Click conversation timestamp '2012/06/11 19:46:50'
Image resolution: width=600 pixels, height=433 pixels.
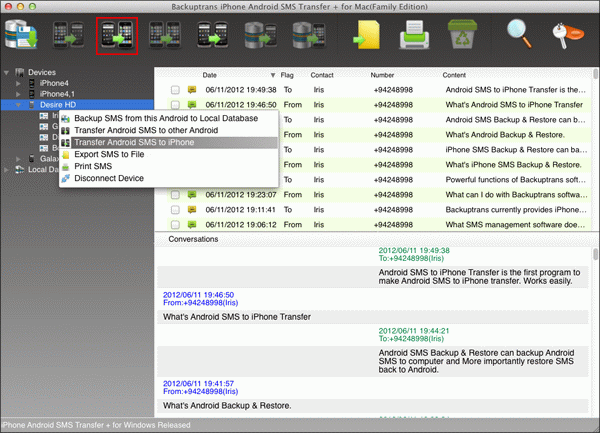point(198,295)
